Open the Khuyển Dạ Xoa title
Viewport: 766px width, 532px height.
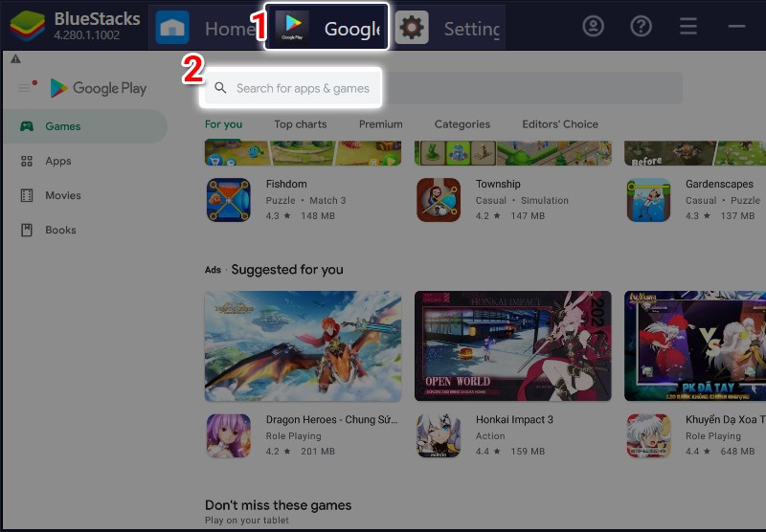pyautogui.click(x=726, y=420)
